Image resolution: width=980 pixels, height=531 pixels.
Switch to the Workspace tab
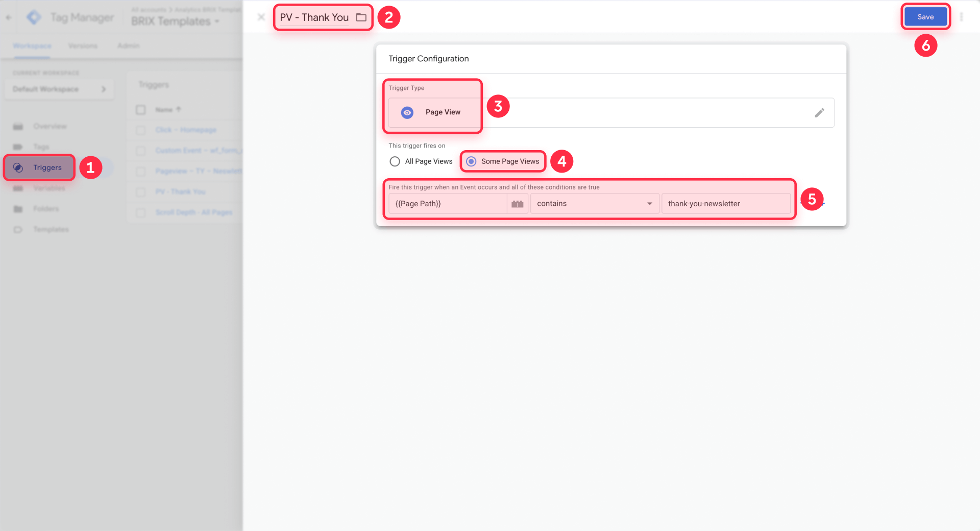(32, 45)
